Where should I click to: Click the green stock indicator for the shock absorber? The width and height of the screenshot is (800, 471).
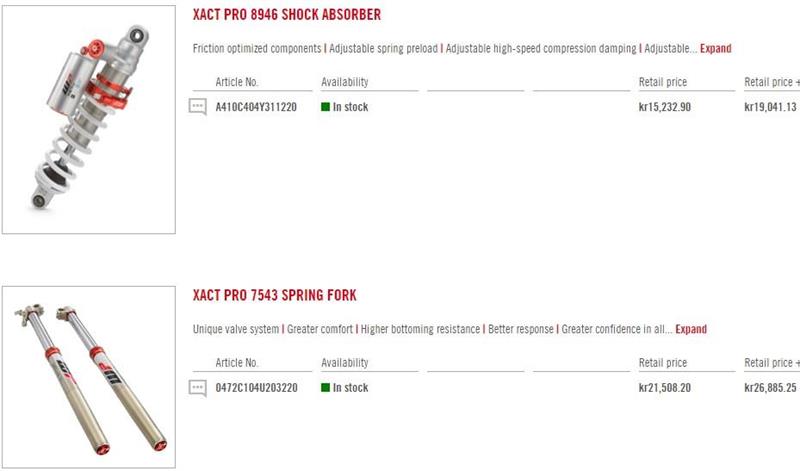pyautogui.click(x=325, y=107)
